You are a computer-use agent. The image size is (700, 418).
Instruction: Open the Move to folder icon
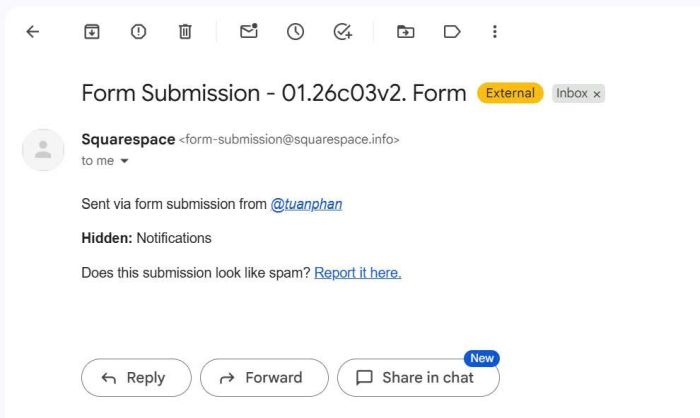(x=405, y=32)
